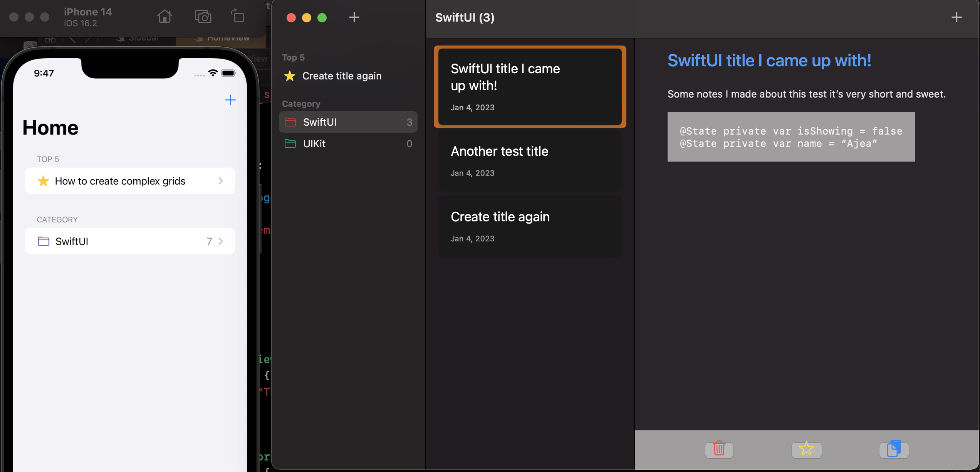Rotate the iPhone 14 simulator device
980x472 pixels.
pos(238,16)
